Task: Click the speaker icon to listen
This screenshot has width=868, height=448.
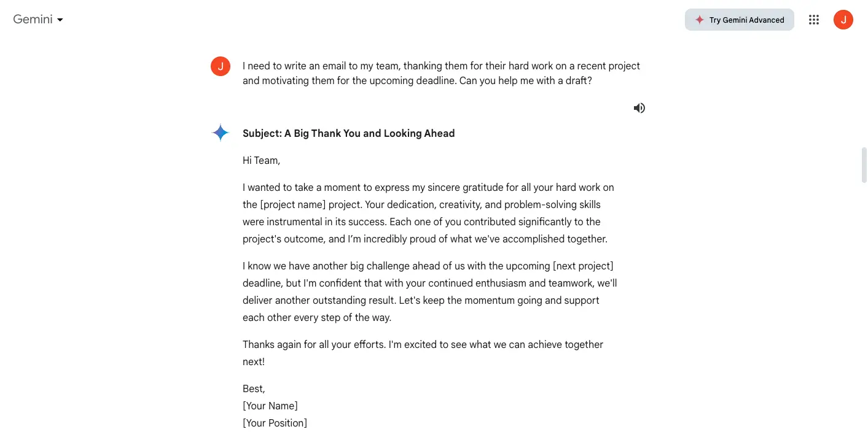Action: [x=639, y=108]
